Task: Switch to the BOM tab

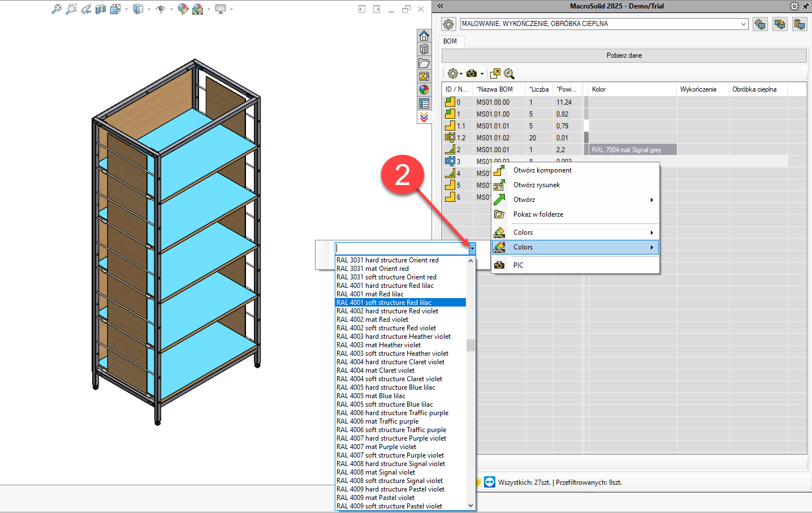Action: click(450, 41)
